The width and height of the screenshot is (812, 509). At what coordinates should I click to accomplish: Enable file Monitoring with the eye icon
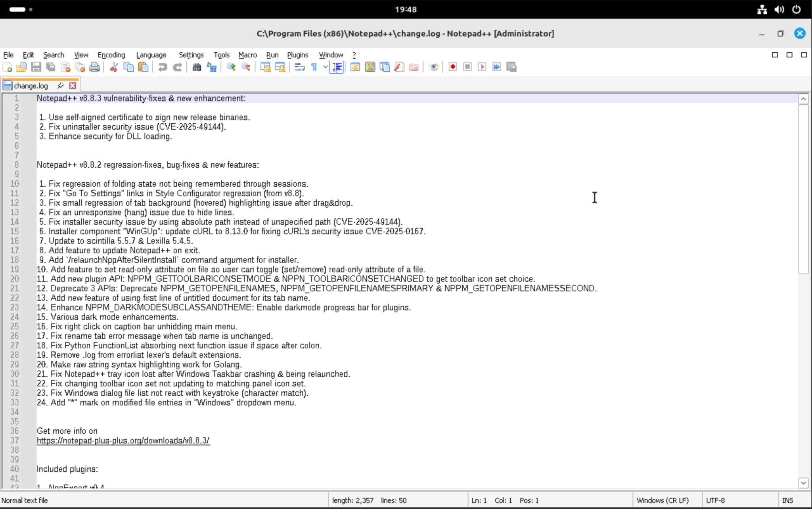point(433,67)
